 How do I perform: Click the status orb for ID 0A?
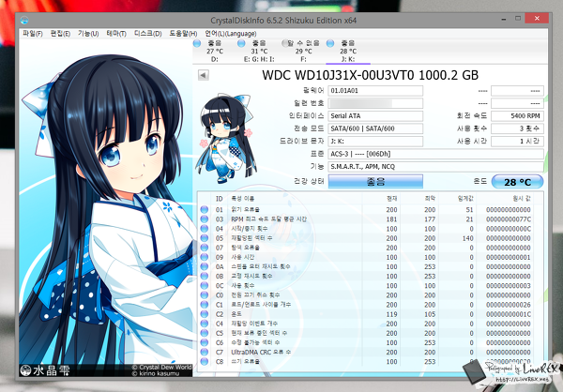tap(205, 266)
